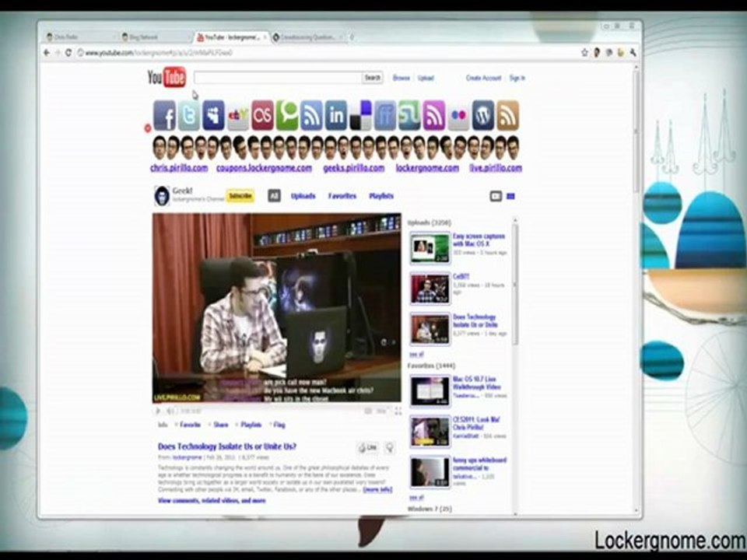The height and width of the screenshot is (560, 747).
Task: Expand the Share option under the video
Action: point(219,425)
